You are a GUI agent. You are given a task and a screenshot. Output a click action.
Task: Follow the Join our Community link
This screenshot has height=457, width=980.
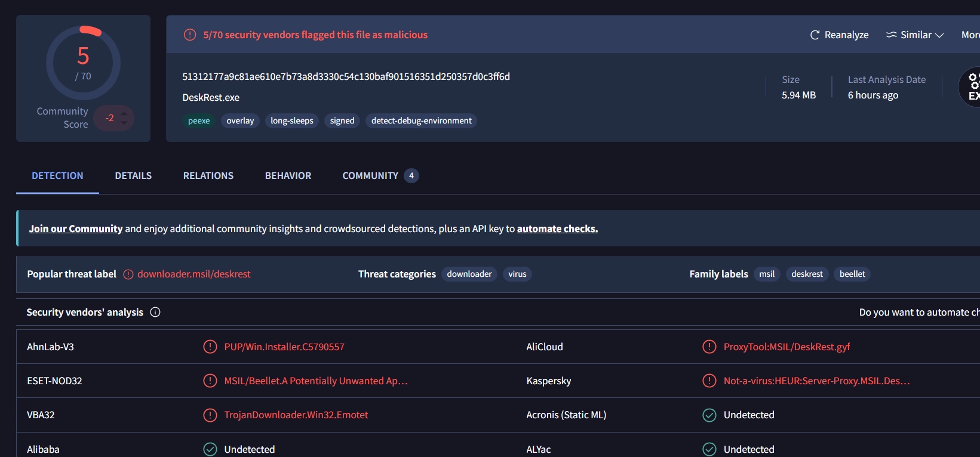pos(76,229)
